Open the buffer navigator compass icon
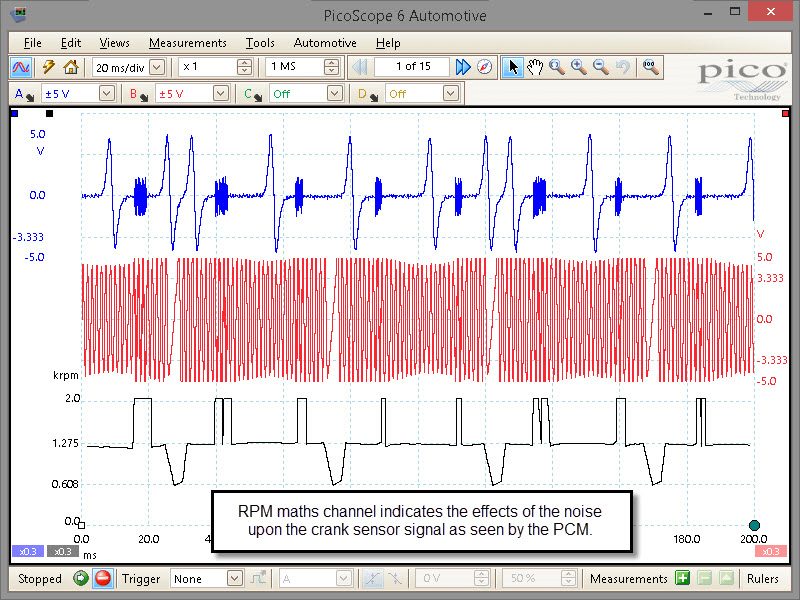This screenshot has width=800, height=600. [485, 67]
